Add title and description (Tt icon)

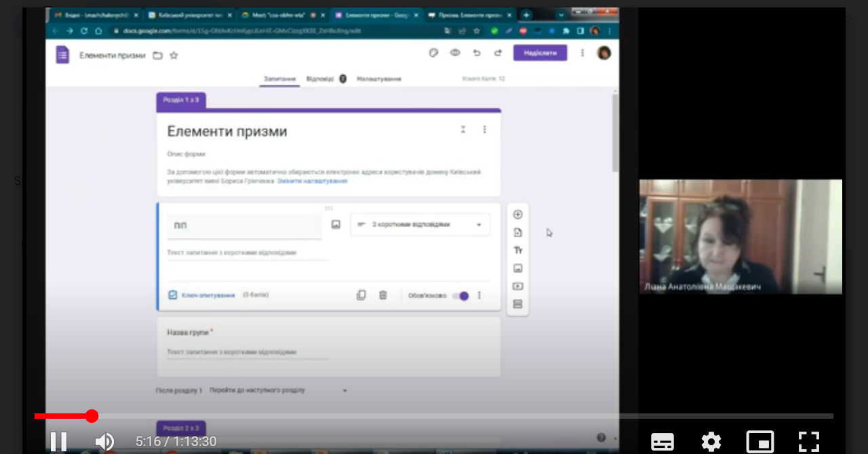click(517, 251)
